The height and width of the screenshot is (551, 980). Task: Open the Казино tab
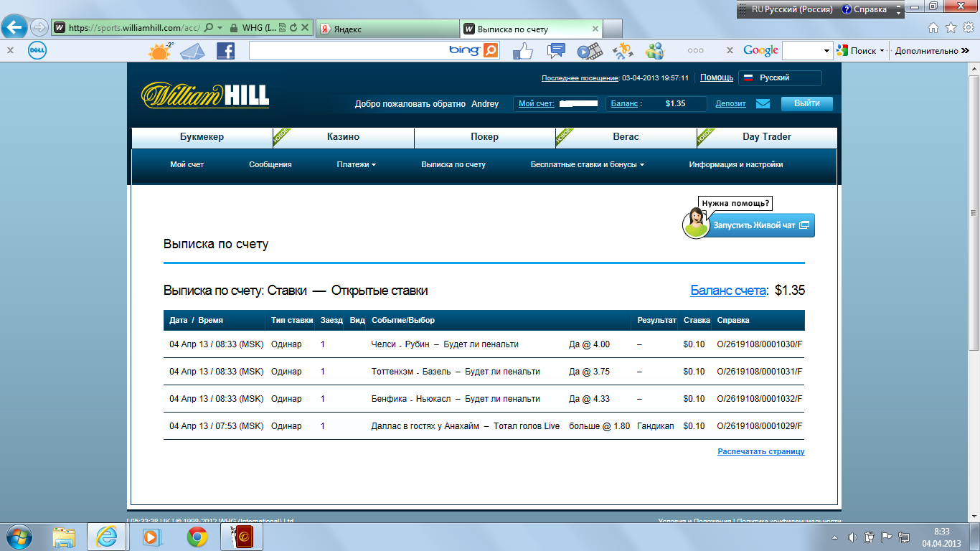pyautogui.click(x=343, y=137)
